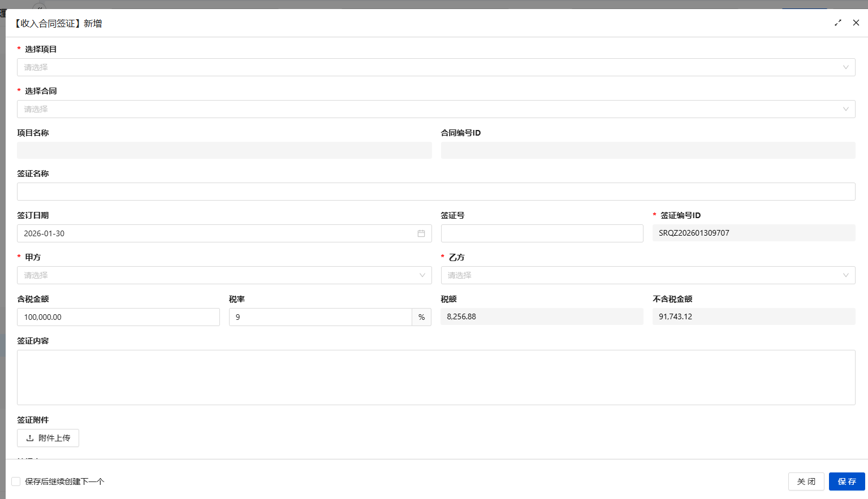The image size is (868, 499).
Task: Expand the 甲方 dropdown selector
Action: tap(224, 275)
